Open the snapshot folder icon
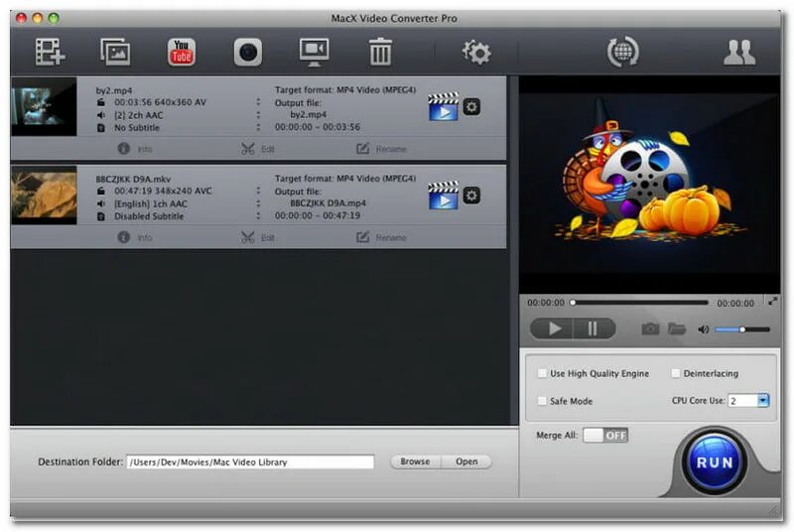The width and height of the screenshot is (794, 532). point(677,329)
